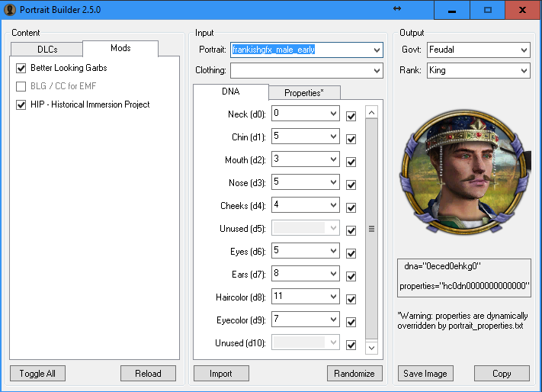Toggle the Mouth (d2) checkbox
Screen dimensions: 542x392
(351, 162)
